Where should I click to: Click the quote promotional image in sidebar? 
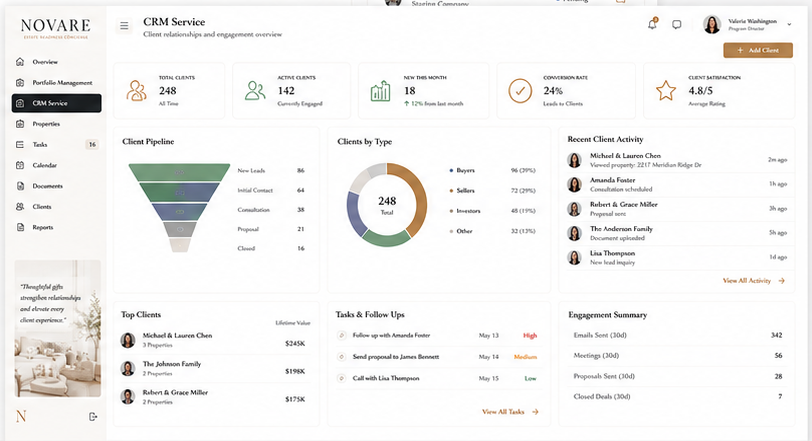click(x=57, y=328)
